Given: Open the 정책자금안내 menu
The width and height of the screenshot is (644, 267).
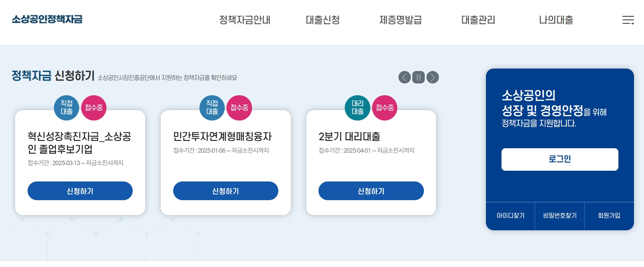Looking at the screenshot, I should [245, 20].
